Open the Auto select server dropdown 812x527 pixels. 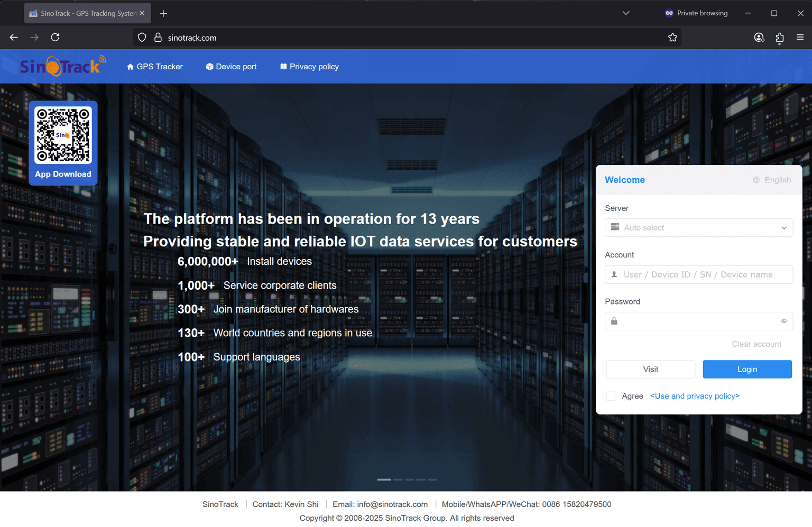click(698, 227)
